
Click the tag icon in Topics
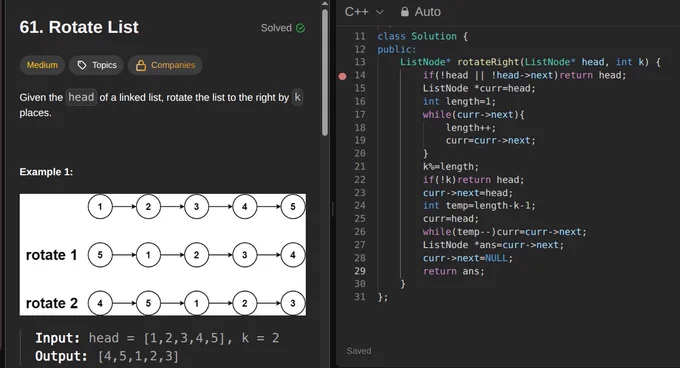click(82, 65)
